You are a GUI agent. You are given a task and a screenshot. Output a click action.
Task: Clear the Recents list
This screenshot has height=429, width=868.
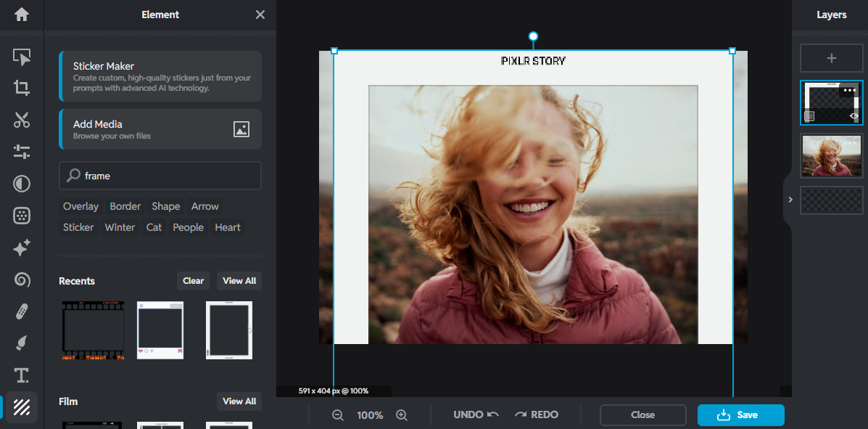point(193,281)
